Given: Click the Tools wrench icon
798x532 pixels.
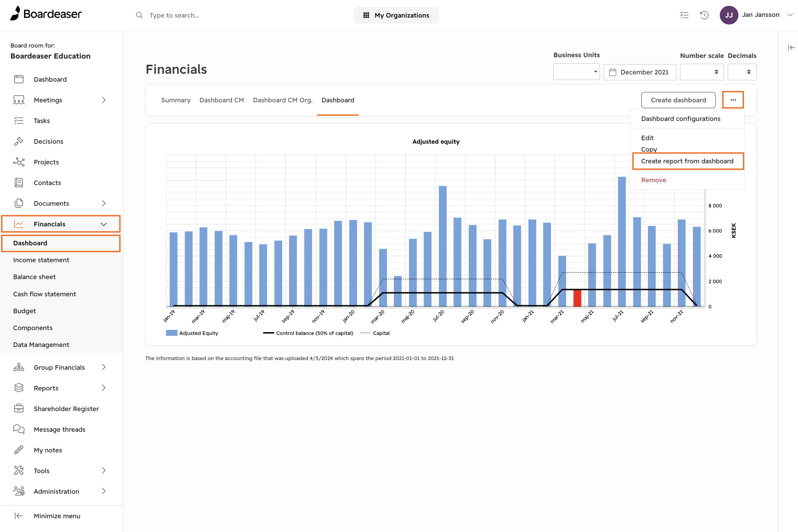Looking at the screenshot, I should tap(19, 471).
